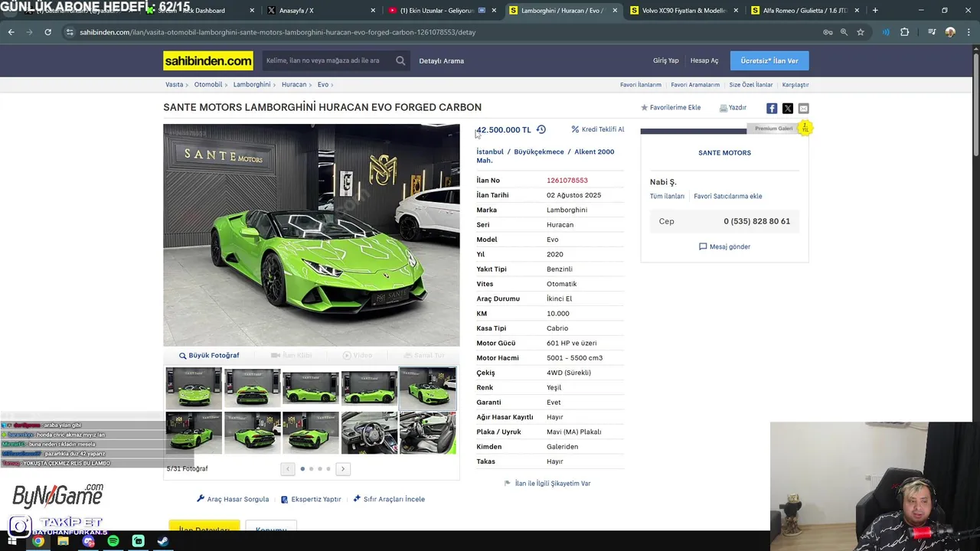The image size is (980, 551).
Task: Select second photo pagination dot
Action: (x=311, y=468)
